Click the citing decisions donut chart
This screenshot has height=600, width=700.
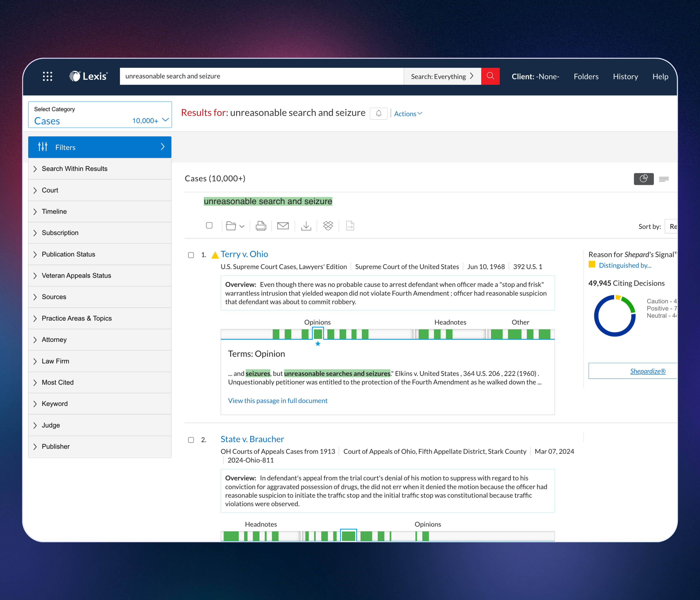pyautogui.click(x=615, y=316)
